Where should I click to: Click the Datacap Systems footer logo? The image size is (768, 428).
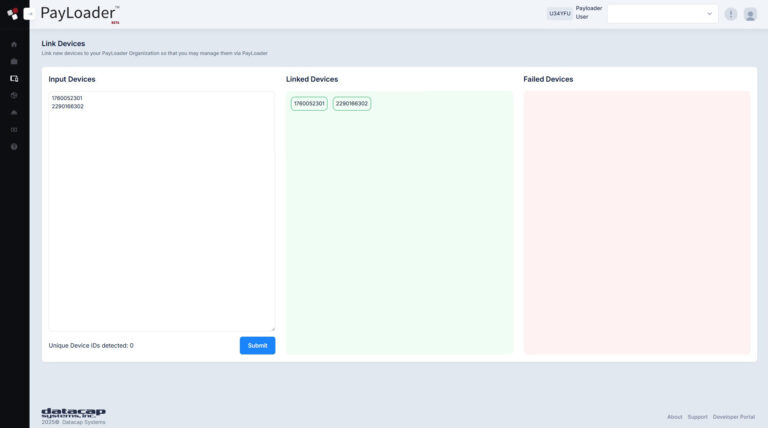(73, 412)
